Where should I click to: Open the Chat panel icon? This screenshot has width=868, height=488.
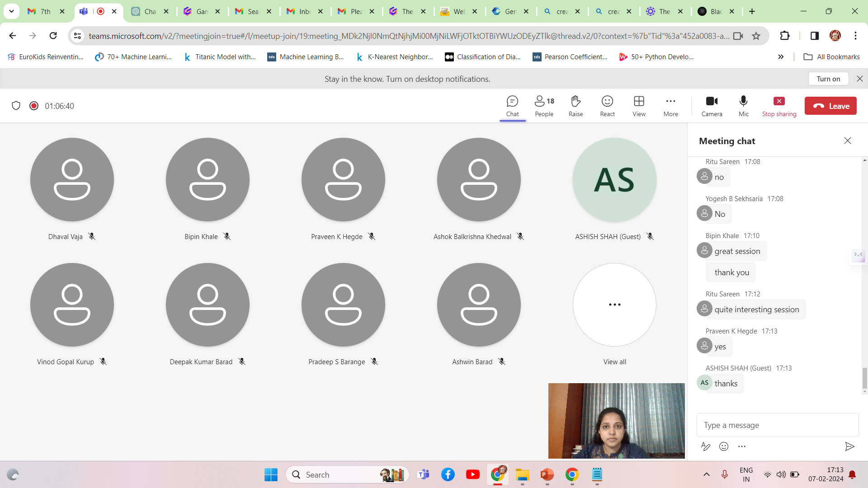click(512, 106)
